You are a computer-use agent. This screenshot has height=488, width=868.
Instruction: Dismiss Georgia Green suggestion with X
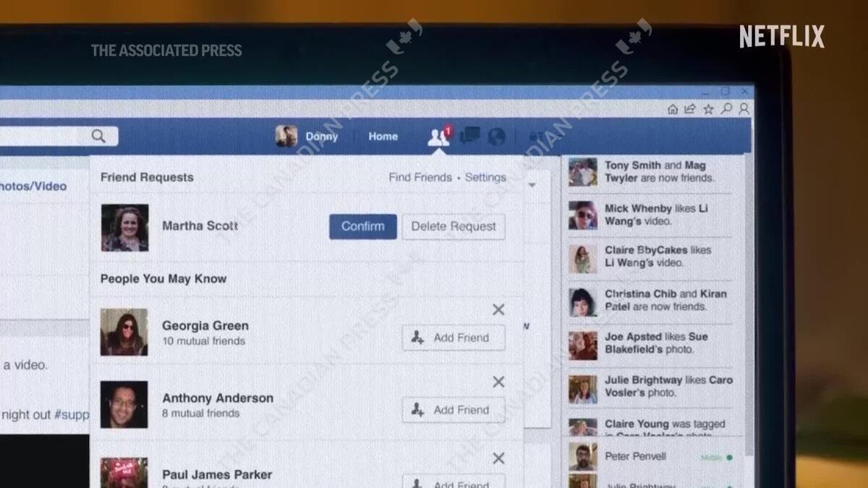[x=498, y=309]
